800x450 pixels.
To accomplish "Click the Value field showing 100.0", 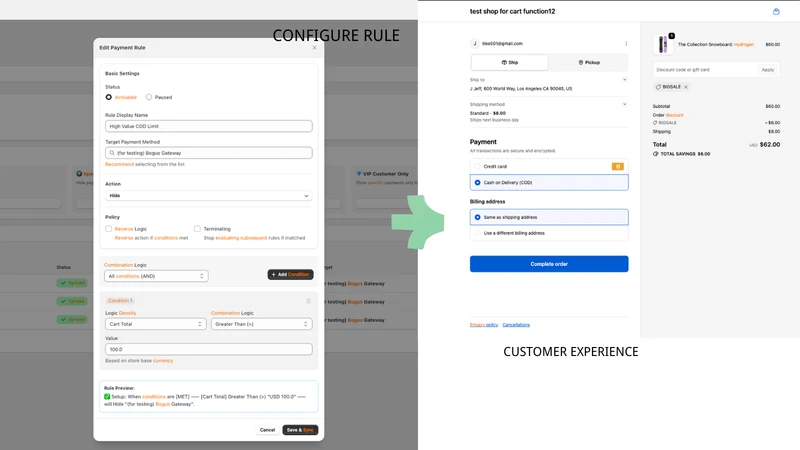I will point(209,349).
